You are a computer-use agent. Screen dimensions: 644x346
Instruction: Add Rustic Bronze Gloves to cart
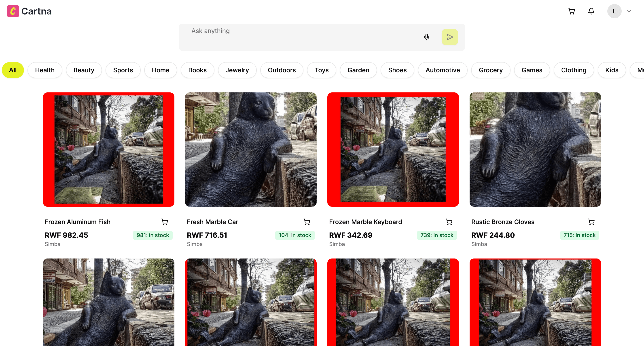coord(591,222)
